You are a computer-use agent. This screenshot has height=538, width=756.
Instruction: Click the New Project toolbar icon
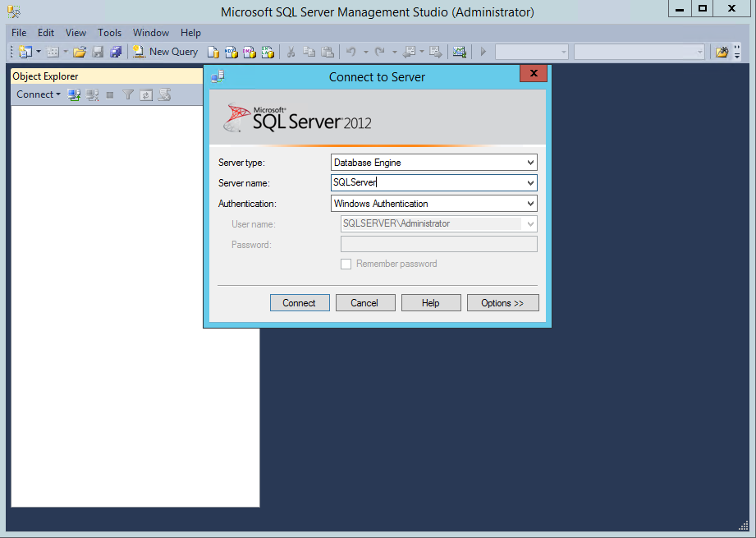coord(25,52)
